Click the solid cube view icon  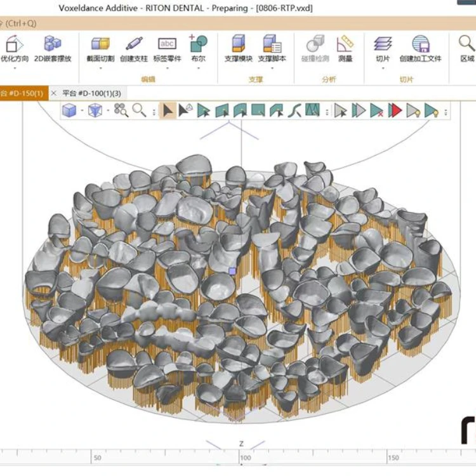(69, 110)
